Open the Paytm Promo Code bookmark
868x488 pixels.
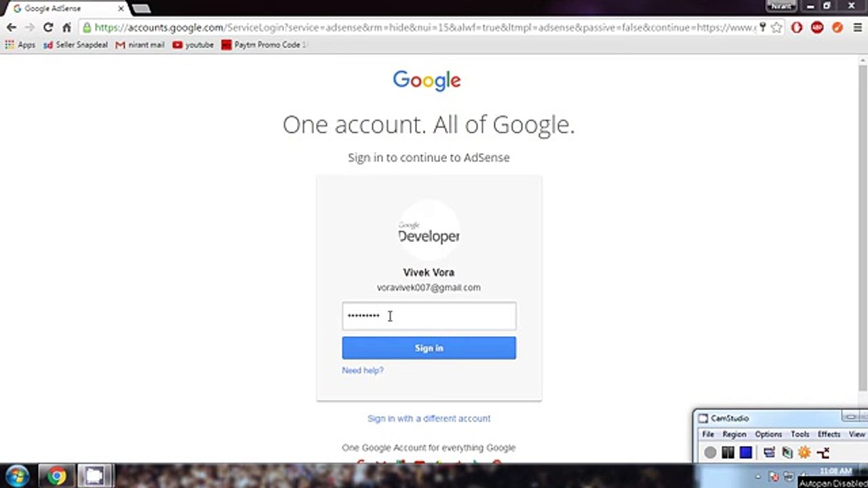click(264, 45)
